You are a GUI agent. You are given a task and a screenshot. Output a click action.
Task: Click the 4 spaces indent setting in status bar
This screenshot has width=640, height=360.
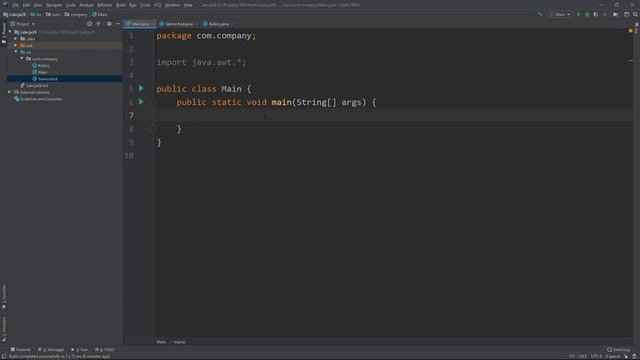pos(613,356)
